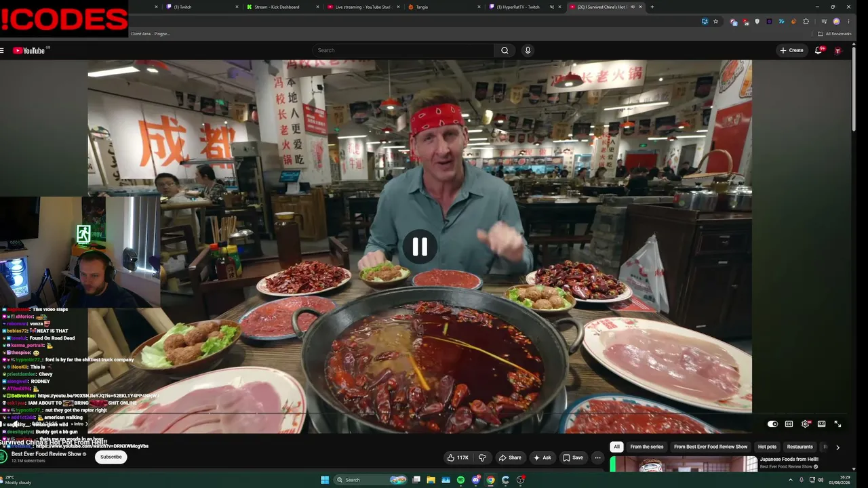Pause the video using the center button
This screenshot has height=488, width=868.
click(420, 247)
